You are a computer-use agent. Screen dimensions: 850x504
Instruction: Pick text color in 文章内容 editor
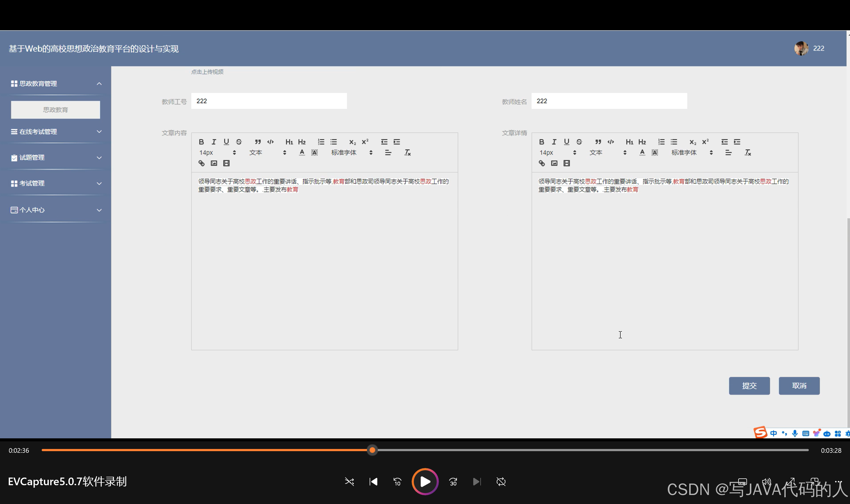pos(302,153)
